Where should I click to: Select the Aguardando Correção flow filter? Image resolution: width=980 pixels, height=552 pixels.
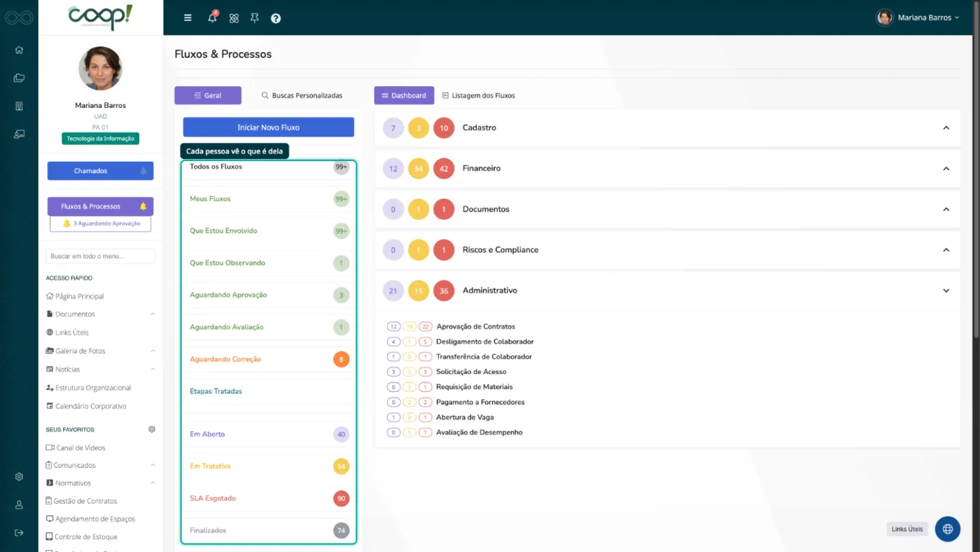[x=269, y=359]
